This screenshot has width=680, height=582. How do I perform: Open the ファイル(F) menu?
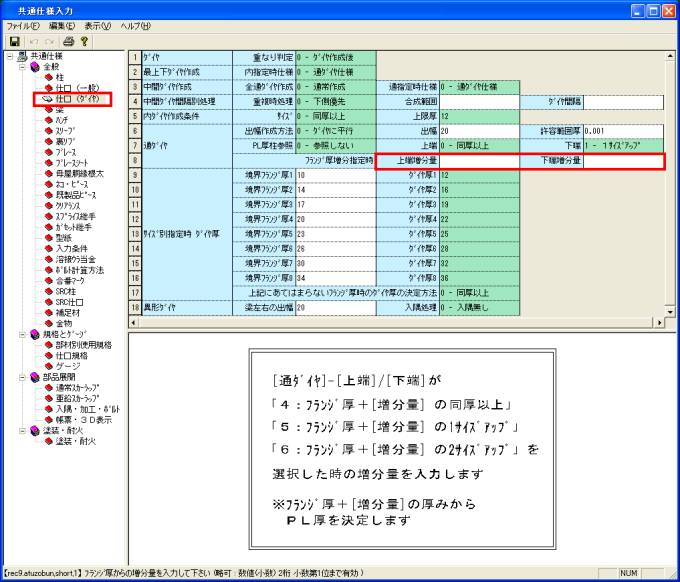pyautogui.click(x=23, y=26)
